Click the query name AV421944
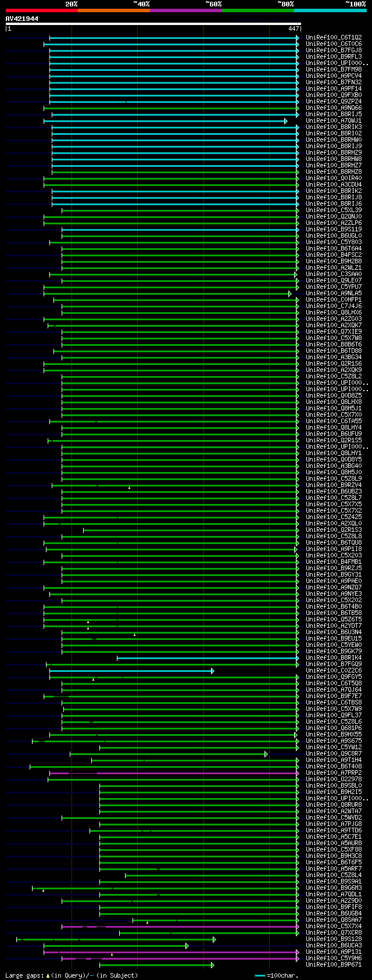The width and height of the screenshot is (372, 980). 22,19
